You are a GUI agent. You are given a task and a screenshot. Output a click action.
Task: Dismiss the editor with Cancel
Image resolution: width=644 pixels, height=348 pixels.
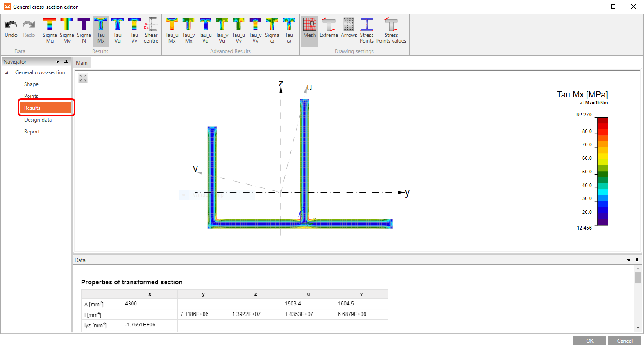(624, 340)
